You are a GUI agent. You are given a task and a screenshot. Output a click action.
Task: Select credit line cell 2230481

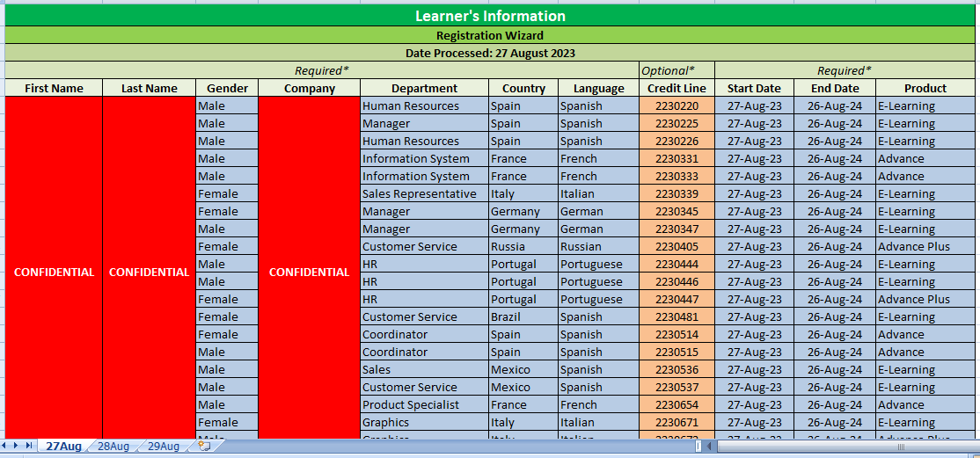pos(676,316)
